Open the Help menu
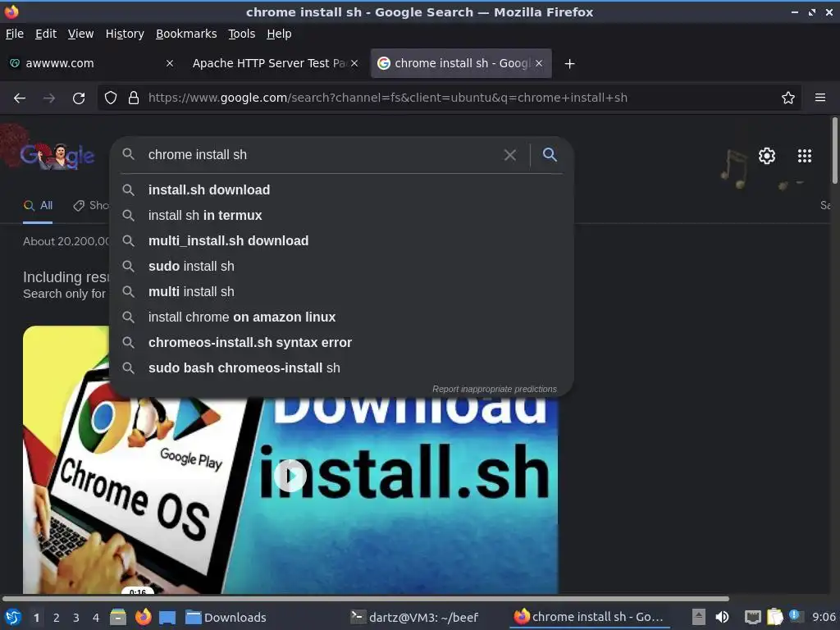Image resolution: width=840 pixels, height=630 pixels. pos(279,34)
